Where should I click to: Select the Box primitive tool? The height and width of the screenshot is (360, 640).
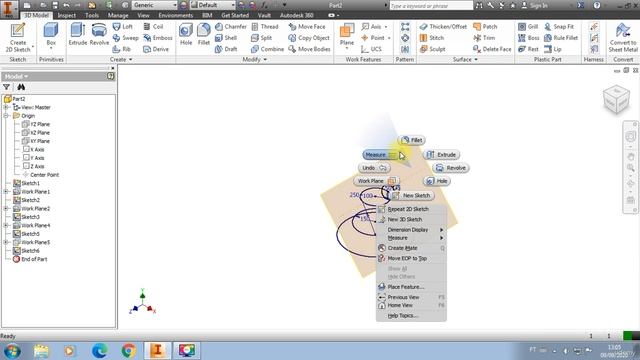point(51,35)
